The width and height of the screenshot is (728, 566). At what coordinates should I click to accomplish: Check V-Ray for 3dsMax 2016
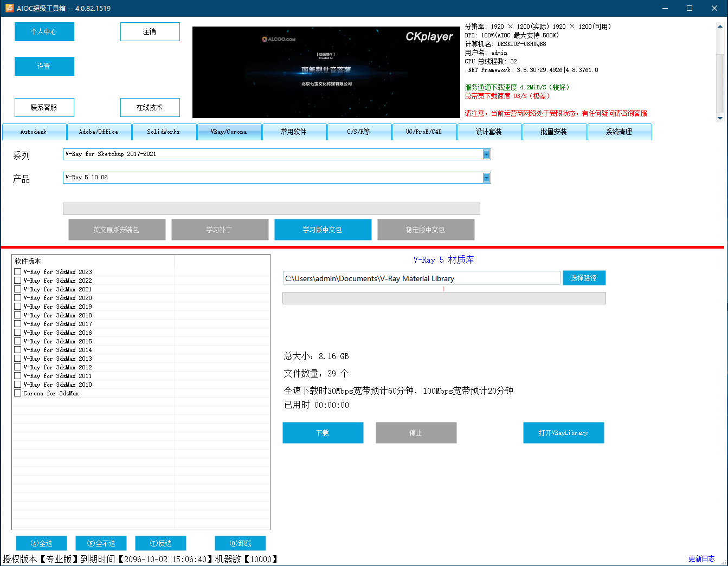pos(18,333)
